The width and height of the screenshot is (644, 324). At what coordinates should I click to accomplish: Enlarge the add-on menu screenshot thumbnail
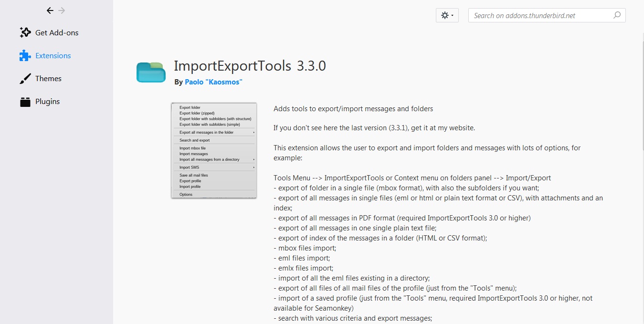pos(214,150)
